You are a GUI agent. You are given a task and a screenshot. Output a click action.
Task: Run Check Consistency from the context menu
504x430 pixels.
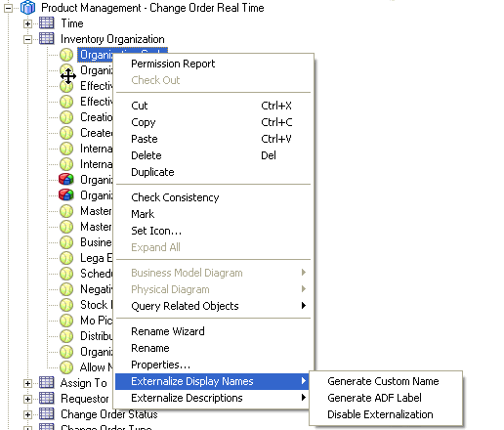175,197
